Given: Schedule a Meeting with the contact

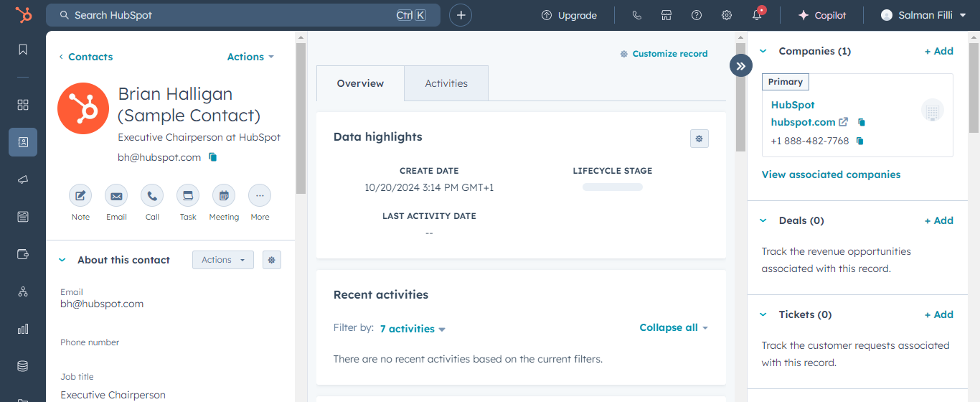Looking at the screenshot, I should click(224, 195).
